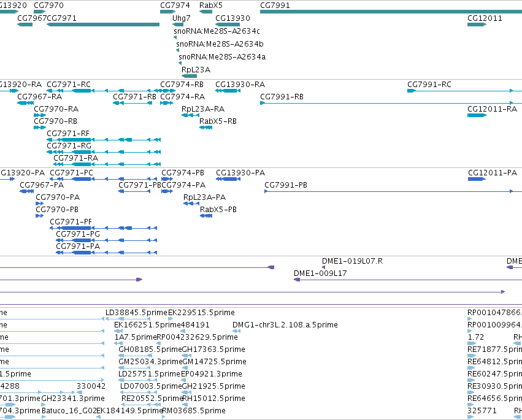Select the CG13930 gene label
Image resolution: width=522 pixels, height=420 pixels.
232,18
